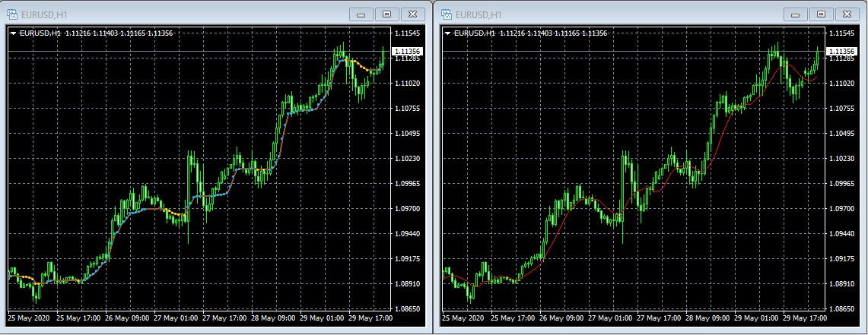868x335 pixels.
Task: Close the right EURUSD chart window
Action: (x=846, y=14)
